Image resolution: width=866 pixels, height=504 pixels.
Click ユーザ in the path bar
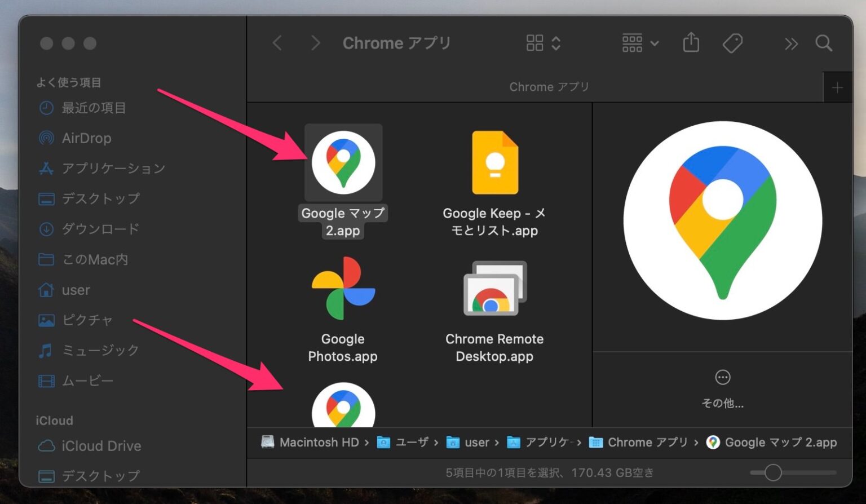pyautogui.click(x=403, y=443)
